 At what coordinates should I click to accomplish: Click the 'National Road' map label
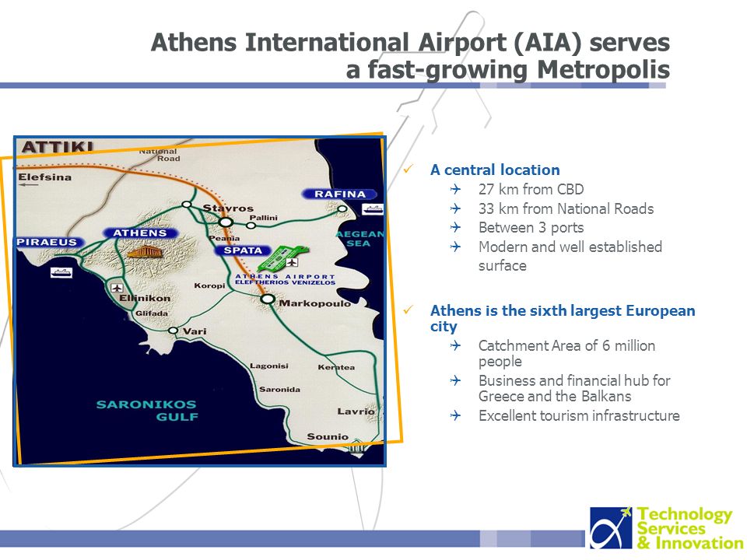click(x=160, y=155)
